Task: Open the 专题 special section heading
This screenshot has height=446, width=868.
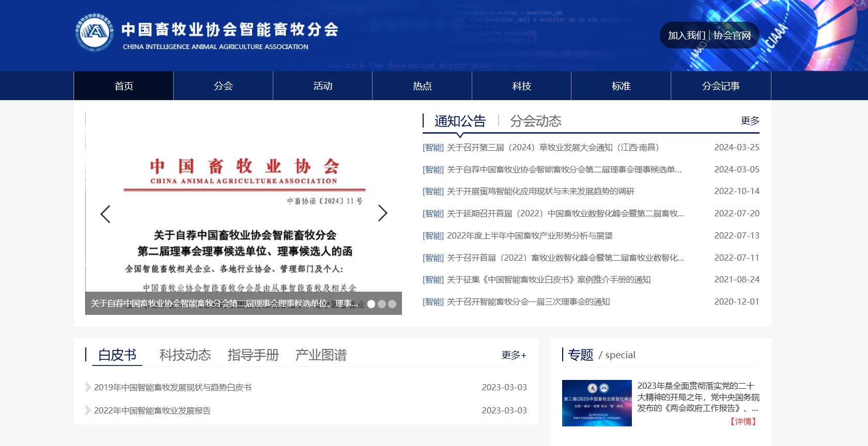Action: point(580,355)
